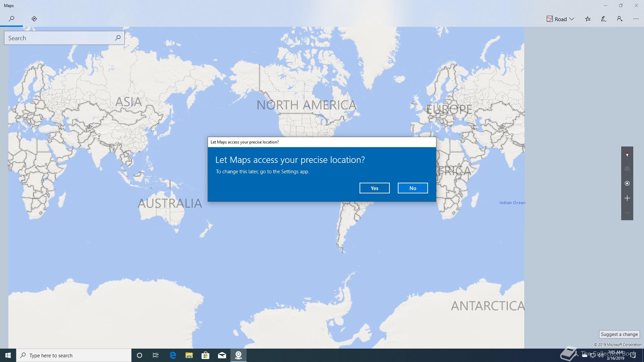The height and width of the screenshot is (362, 644).
Task: Open the Search tab magnifier icon
Action: point(11,19)
